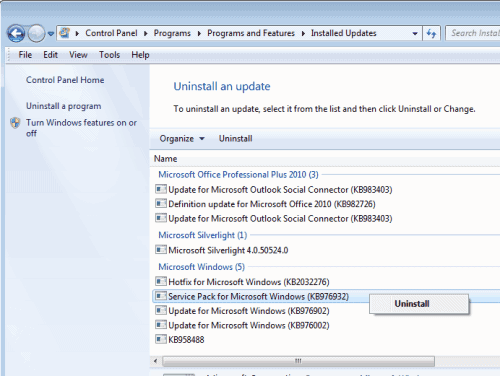Open the File menu
This screenshot has height=376, width=500.
pos(25,55)
